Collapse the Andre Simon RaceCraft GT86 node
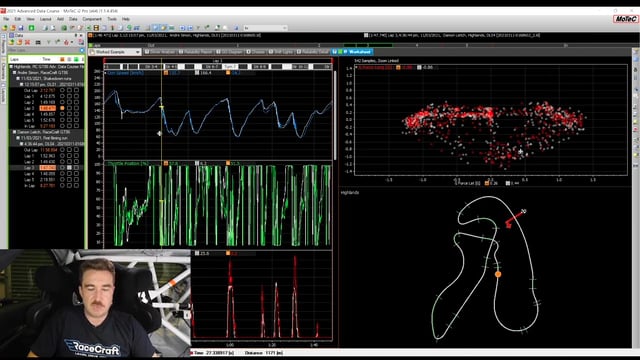The height and width of the screenshot is (360, 640). 15,73
